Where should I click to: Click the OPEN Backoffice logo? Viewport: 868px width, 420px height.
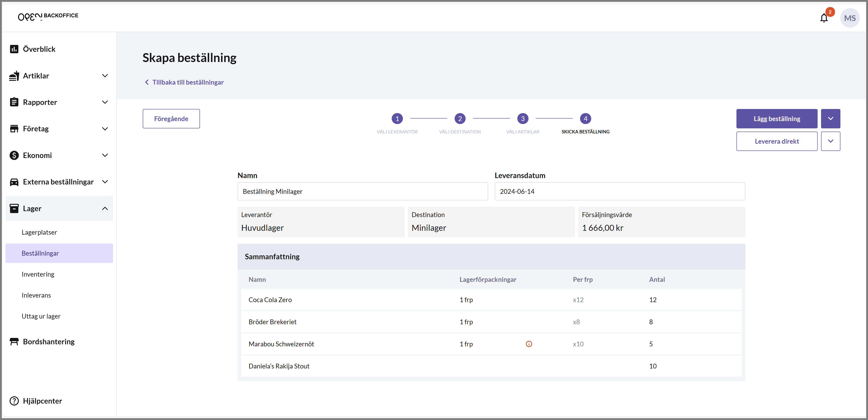[48, 16]
